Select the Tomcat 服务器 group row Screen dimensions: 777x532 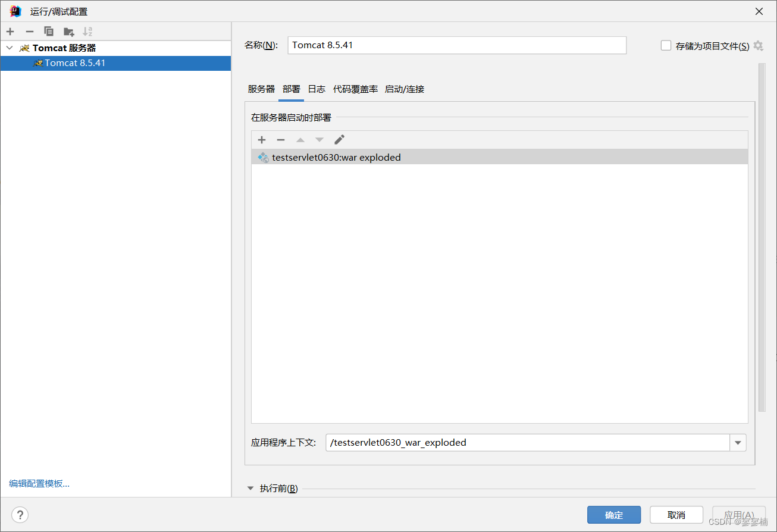[115, 48]
